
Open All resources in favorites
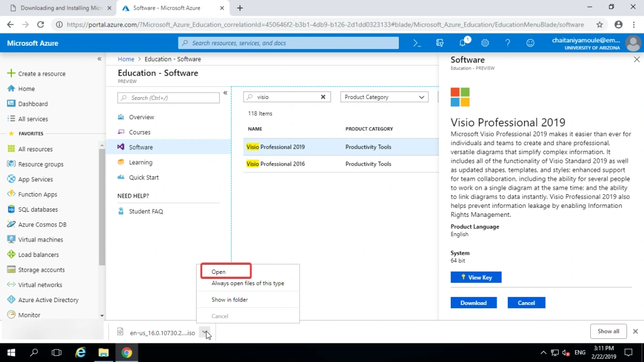(36, 149)
